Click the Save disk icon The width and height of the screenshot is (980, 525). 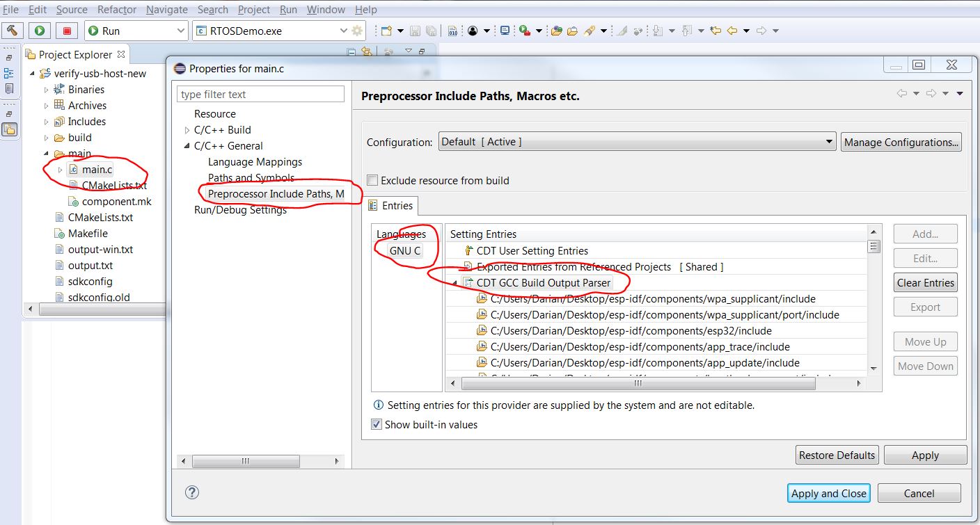[x=416, y=31]
